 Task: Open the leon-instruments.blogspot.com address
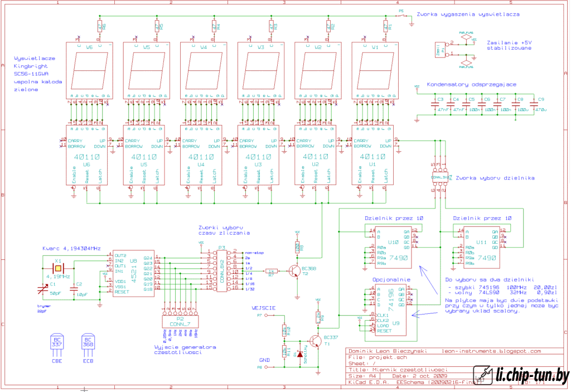pos(491,351)
